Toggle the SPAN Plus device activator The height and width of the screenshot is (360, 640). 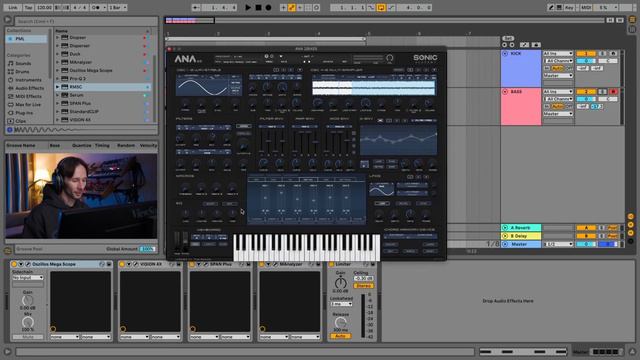(x=192, y=264)
